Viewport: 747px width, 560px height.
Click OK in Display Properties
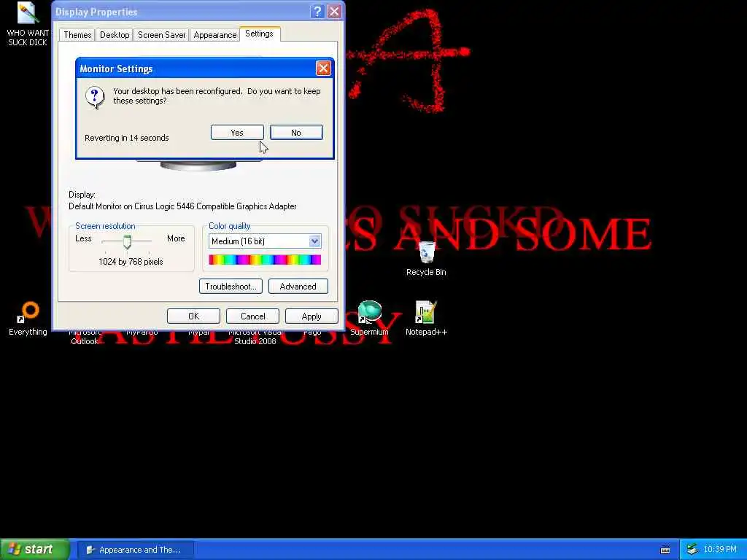(x=193, y=316)
